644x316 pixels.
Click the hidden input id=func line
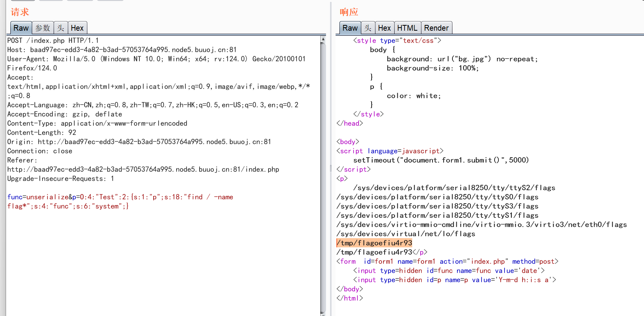click(x=449, y=270)
